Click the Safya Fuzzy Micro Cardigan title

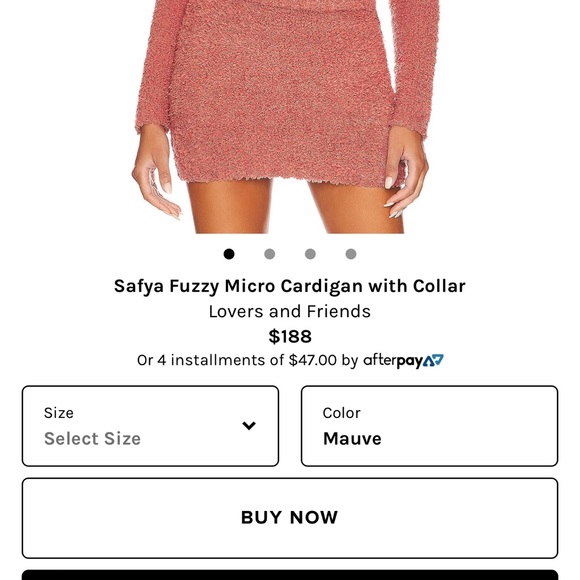click(290, 286)
